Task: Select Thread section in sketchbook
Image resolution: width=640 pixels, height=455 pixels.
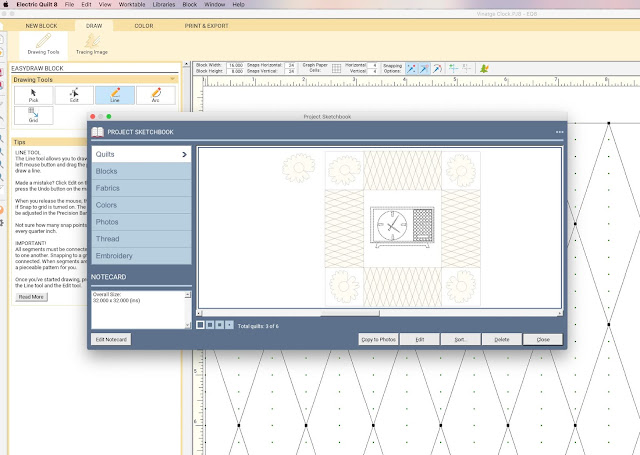Action: (141, 239)
